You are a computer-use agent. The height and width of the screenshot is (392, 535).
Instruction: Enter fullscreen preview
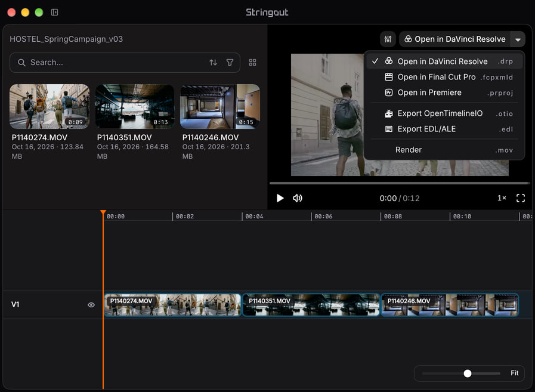[x=520, y=198]
